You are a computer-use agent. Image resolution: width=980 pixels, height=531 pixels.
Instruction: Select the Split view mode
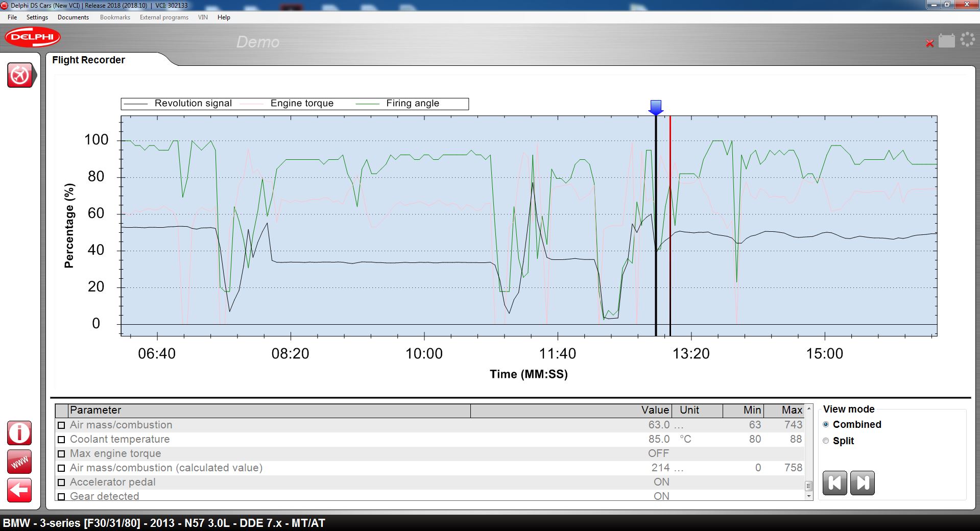[826, 441]
